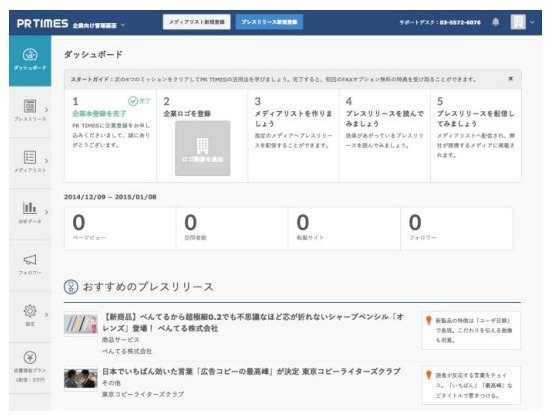560x420 pixels.
Task: Open the 日本でいちばん効いた言葉 press release title
Action: [251, 371]
